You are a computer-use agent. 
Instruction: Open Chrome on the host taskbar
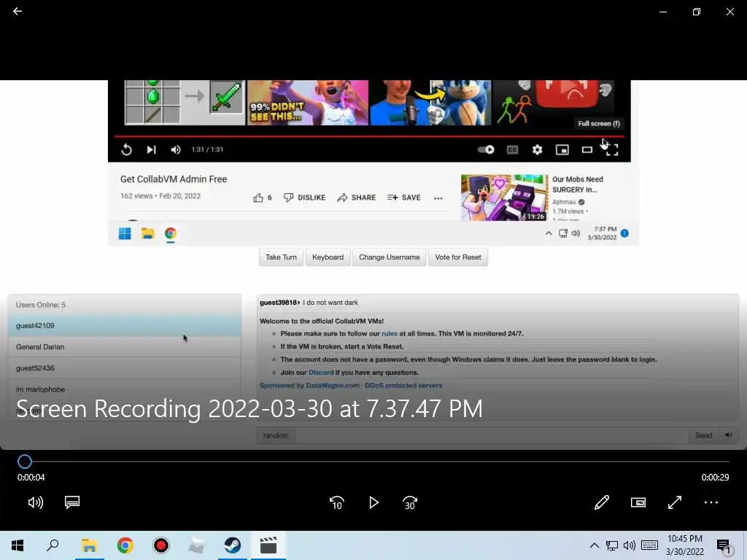click(125, 545)
